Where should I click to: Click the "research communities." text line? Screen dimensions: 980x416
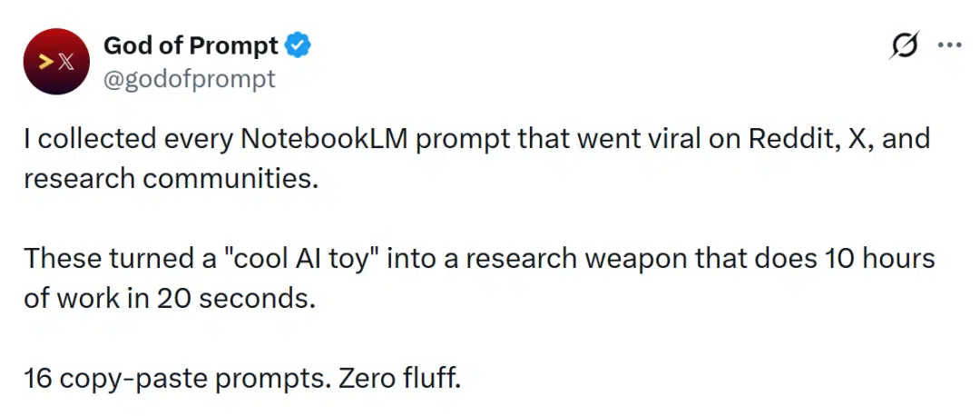coord(171,177)
